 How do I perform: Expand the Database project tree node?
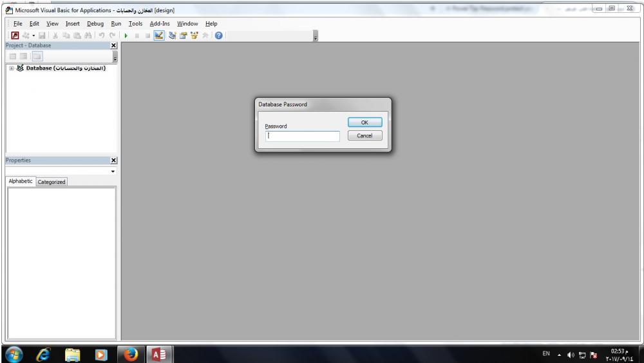click(12, 68)
